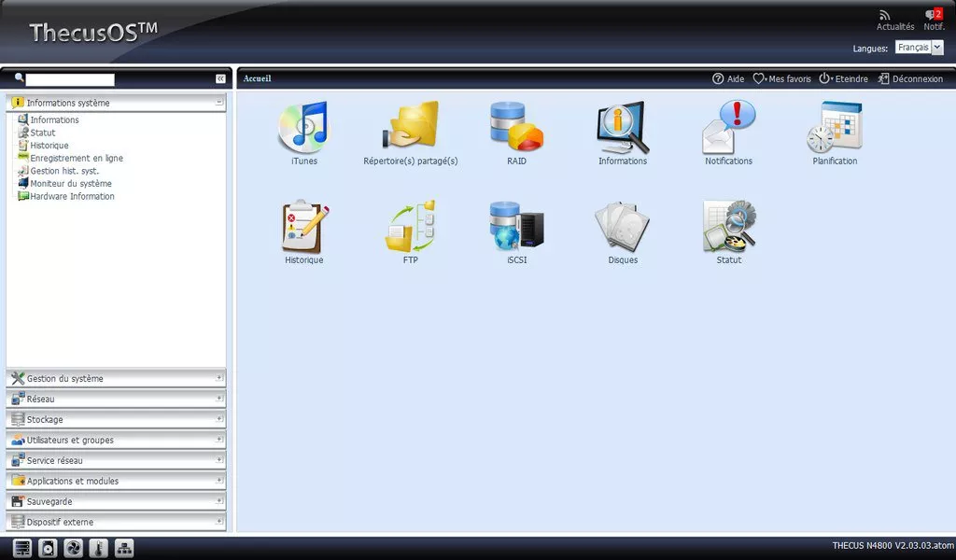Launch the iSCSI icon
The image size is (956, 560).
[516, 228]
